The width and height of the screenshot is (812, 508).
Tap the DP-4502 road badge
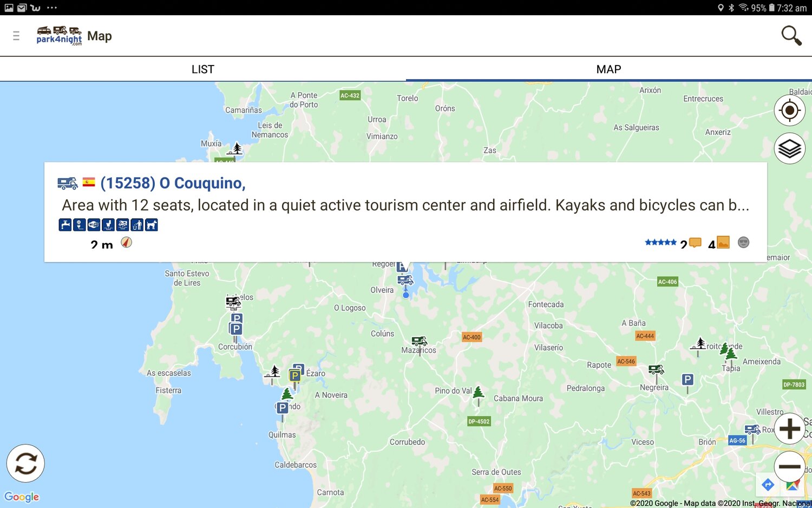[479, 421]
